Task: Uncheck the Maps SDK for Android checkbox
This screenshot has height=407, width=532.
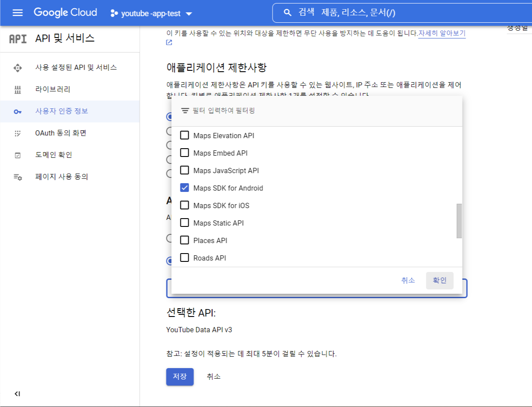Action: pyautogui.click(x=185, y=188)
